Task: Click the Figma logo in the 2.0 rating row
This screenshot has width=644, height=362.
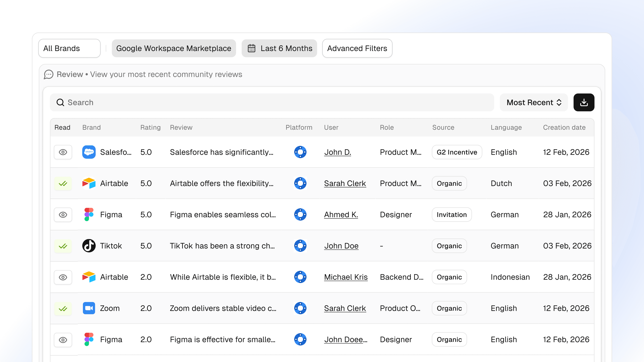Action: [x=89, y=339]
